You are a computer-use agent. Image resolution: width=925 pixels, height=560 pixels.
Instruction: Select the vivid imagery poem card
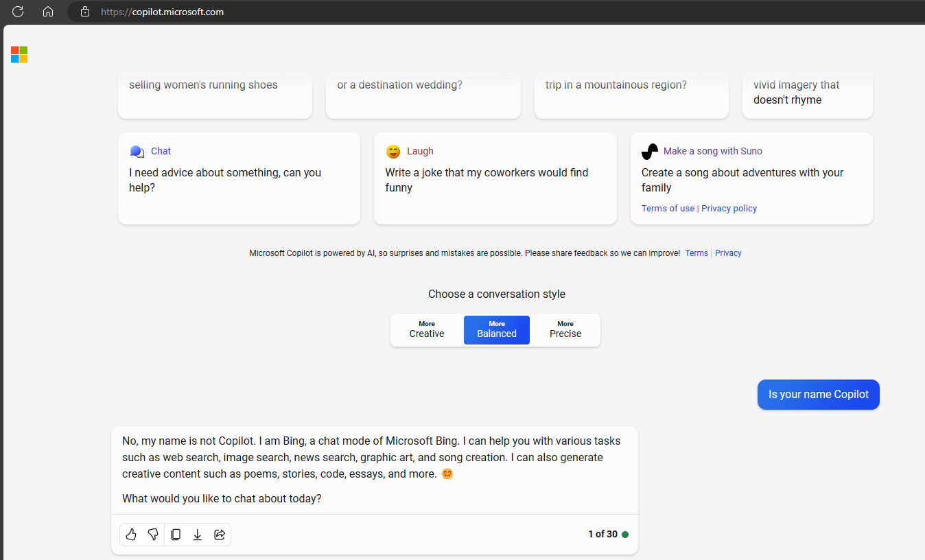tap(808, 95)
